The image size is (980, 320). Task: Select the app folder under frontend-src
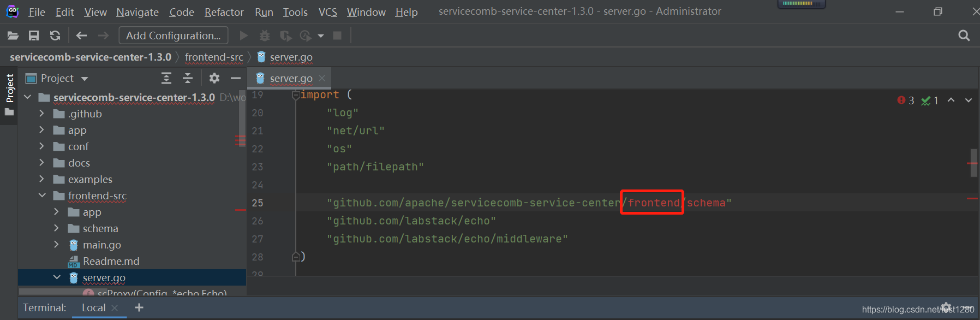92,212
